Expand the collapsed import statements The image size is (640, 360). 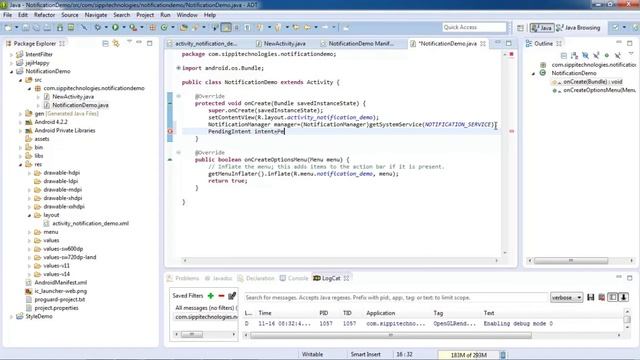pos(178,68)
